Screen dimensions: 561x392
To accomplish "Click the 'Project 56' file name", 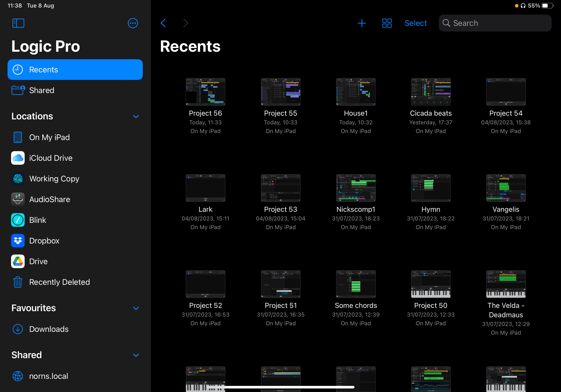I will coord(206,113).
